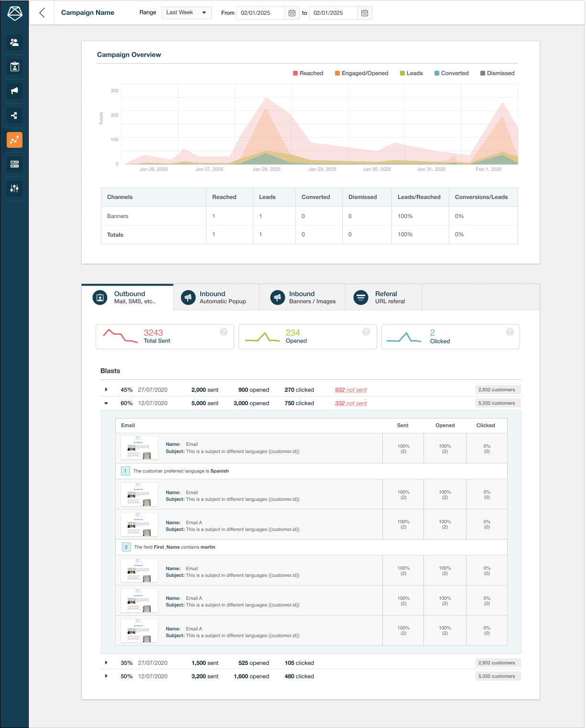Switch to the Outbound Mail, SMS tab
586x728 pixels.
pos(128,298)
